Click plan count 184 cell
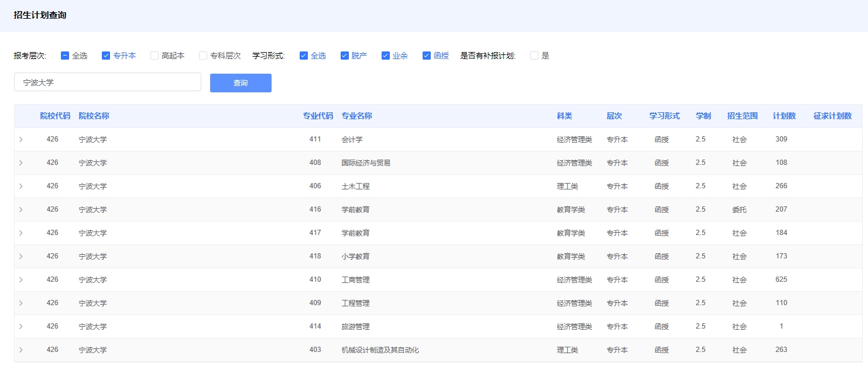Screen dimensions: 868x366 pyautogui.click(x=781, y=233)
